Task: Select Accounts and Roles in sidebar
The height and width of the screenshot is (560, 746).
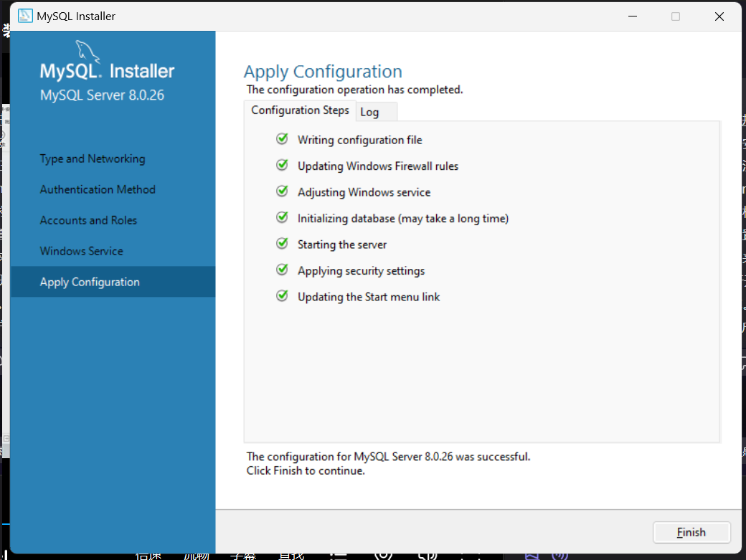Action: [88, 220]
